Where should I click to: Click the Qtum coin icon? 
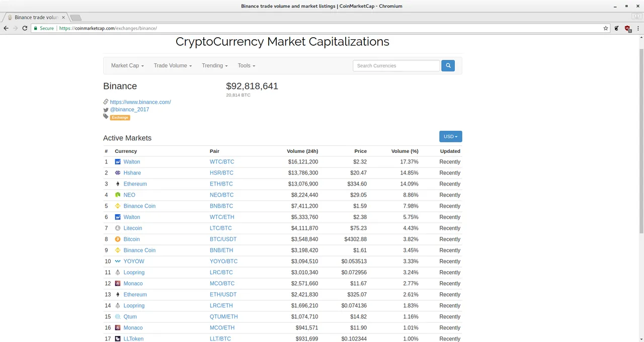coord(118,317)
